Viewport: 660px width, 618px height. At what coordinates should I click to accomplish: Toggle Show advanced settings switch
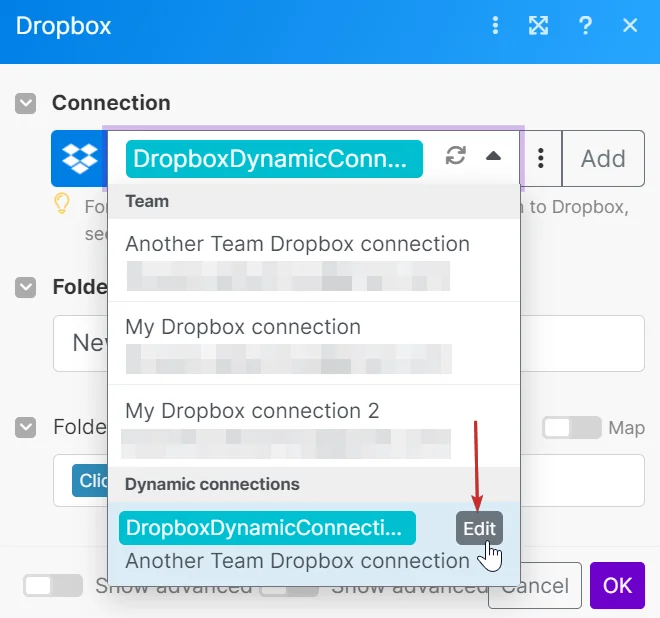coord(53,585)
